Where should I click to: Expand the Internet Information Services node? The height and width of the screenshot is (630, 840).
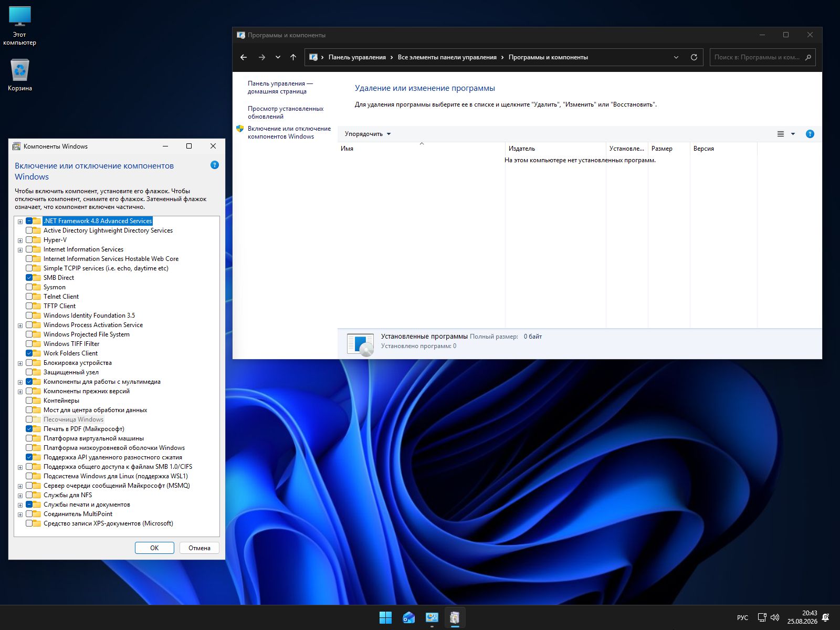pos(20,250)
